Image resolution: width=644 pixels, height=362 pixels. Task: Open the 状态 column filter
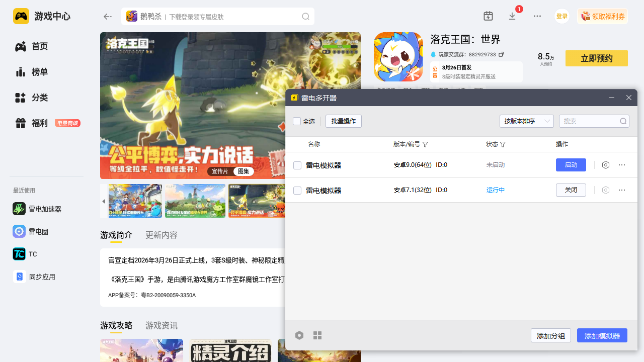[503, 145]
